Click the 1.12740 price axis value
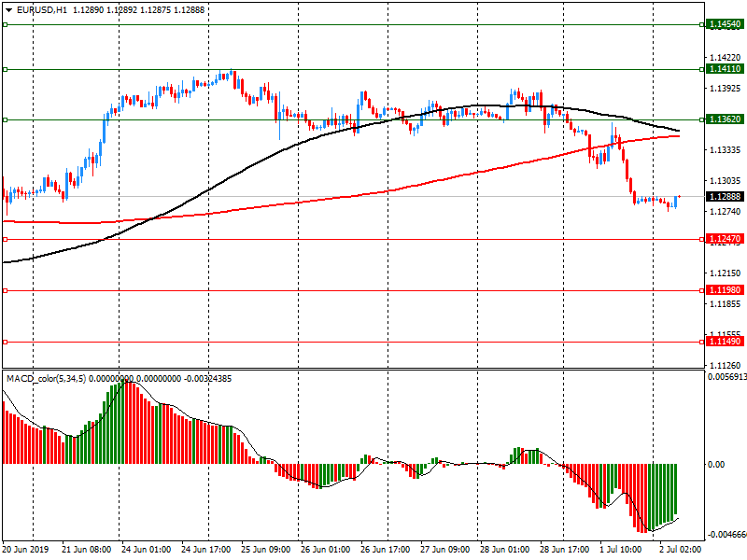This screenshot has height=560, width=747. click(726, 212)
